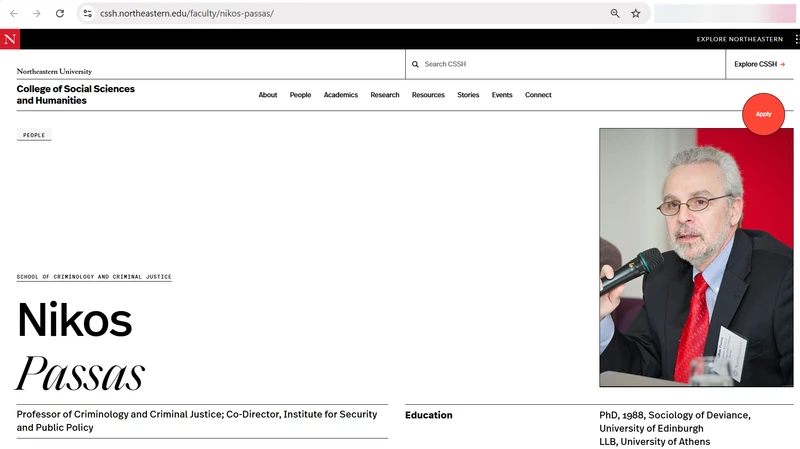Click the zoom magnifier icon in address bar
800x449 pixels.
(615, 14)
